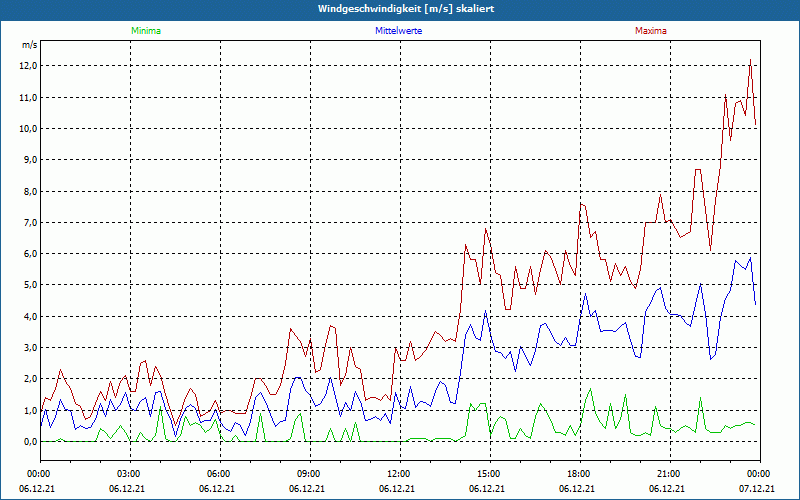Click the '12,0' y-axis value
The height and width of the screenshot is (500, 800).
point(29,66)
